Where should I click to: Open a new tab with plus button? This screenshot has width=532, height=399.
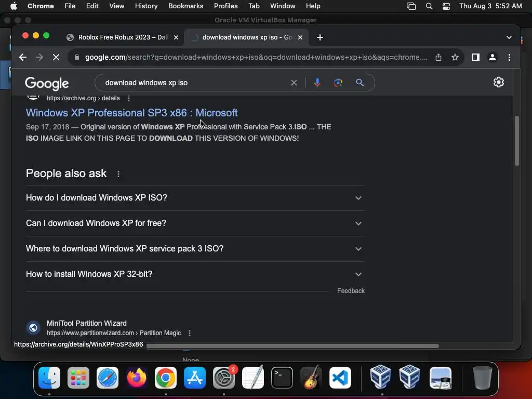click(320, 37)
